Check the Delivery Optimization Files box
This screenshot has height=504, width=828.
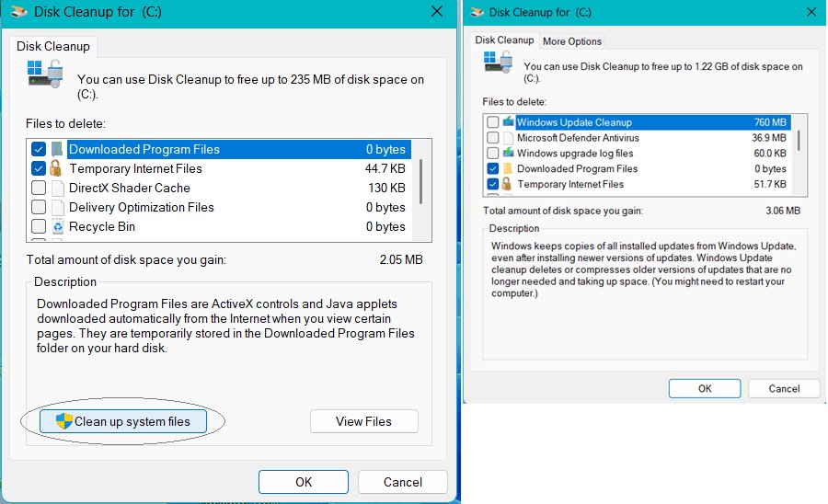[38, 207]
